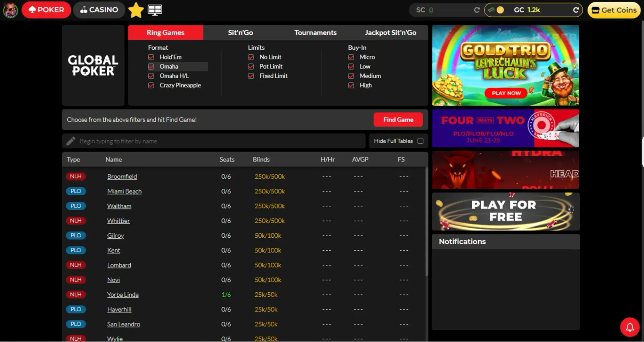Uncheck the Omaha format checkbox
Image resolution: width=644 pixels, height=342 pixels.
click(x=151, y=66)
